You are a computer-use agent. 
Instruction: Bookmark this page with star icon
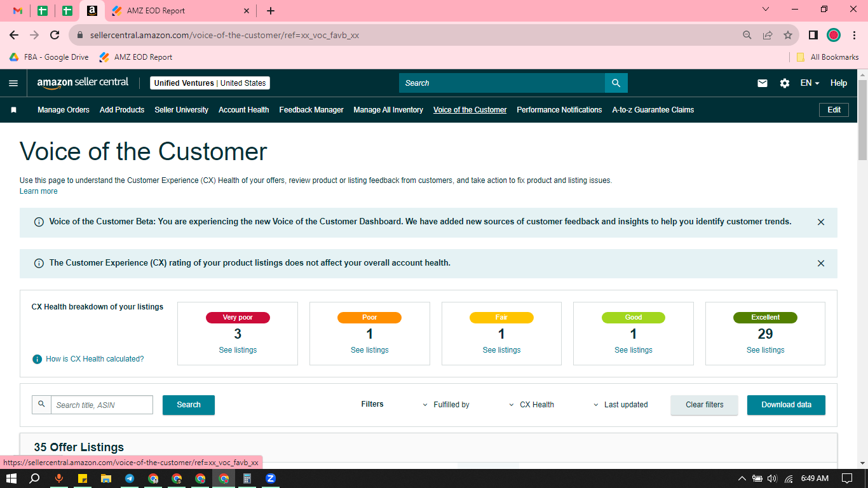788,35
